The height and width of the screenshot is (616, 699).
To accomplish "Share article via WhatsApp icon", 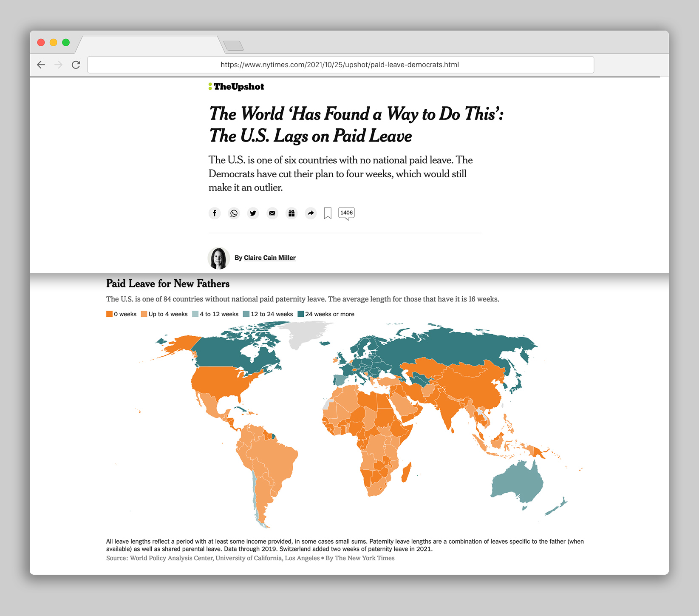I will [234, 213].
